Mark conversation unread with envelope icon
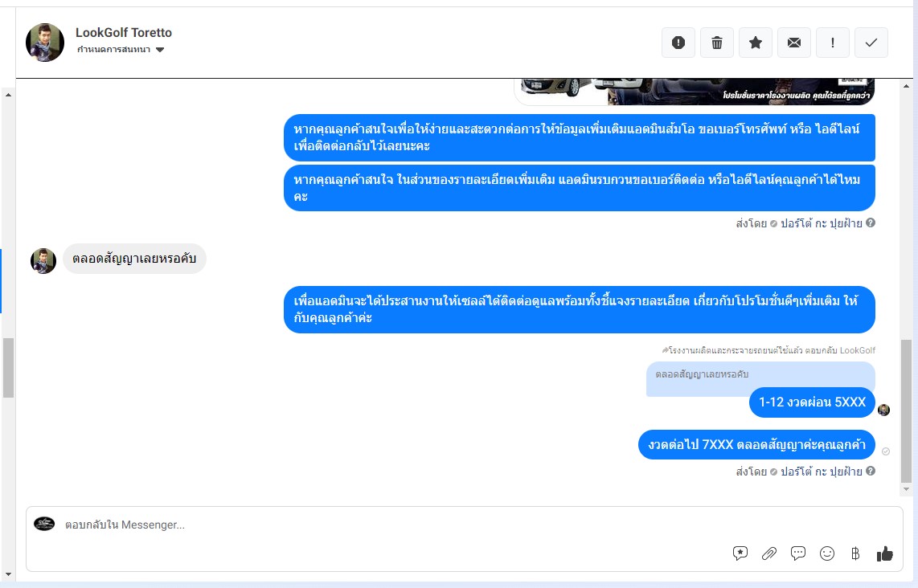Screen dimensions: 918x588 point(794,43)
